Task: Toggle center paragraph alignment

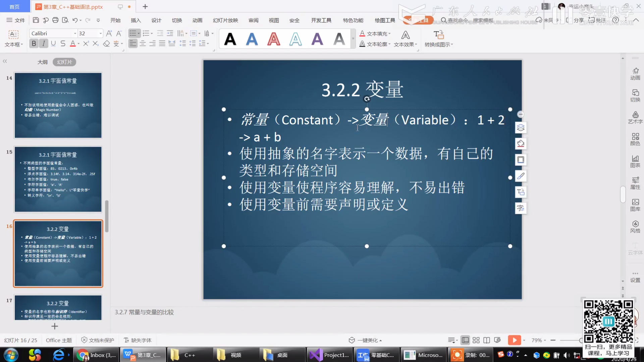Action: [143, 44]
